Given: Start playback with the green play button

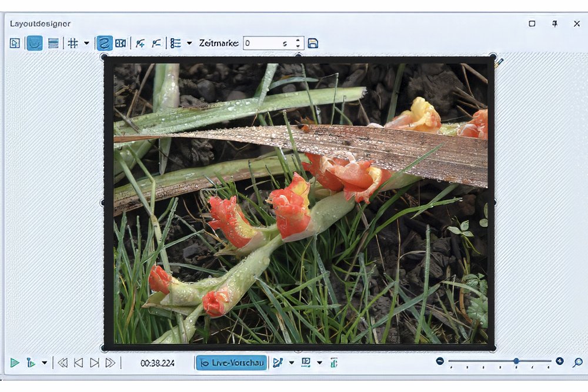Looking at the screenshot, I should pos(15,363).
